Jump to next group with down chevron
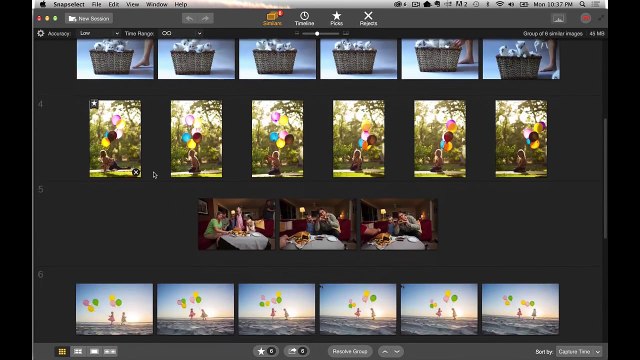The width and height of the screenshot is (640, 360). pos(397,351)
